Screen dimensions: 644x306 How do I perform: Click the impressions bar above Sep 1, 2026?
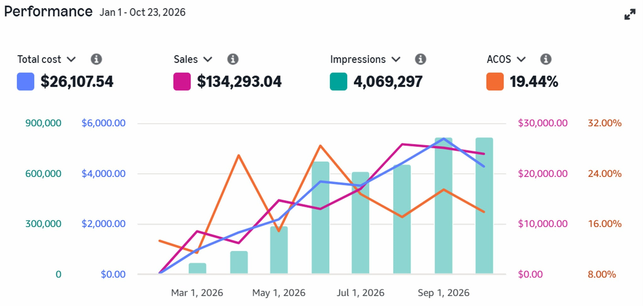pos(444,205)
